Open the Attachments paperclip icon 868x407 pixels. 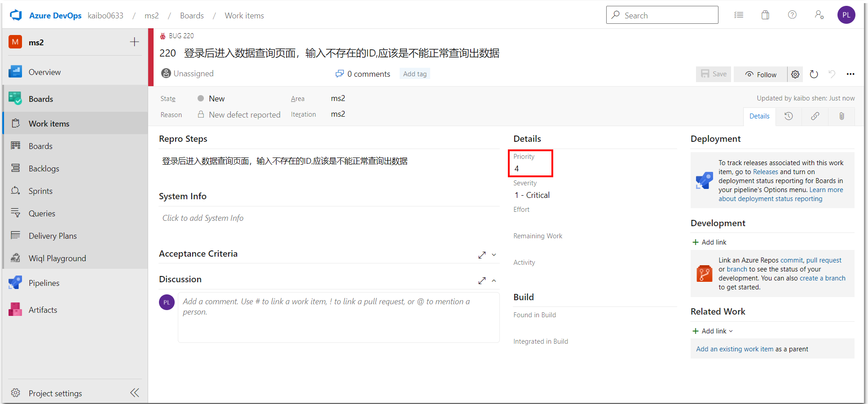click(842, 116)
